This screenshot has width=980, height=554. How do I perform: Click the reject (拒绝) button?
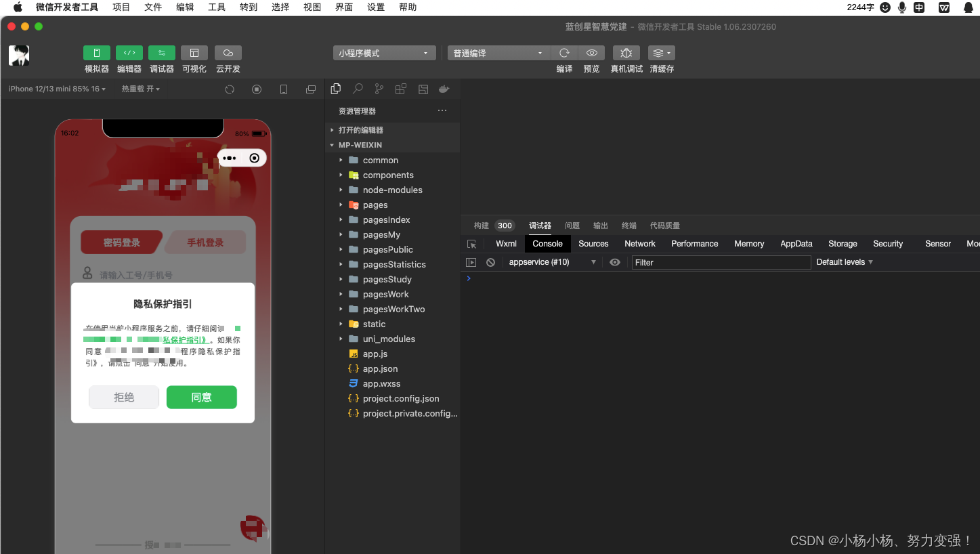[124, 398]
